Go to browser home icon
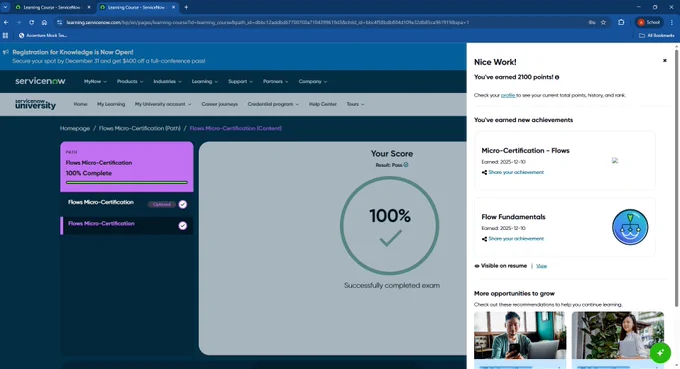Viewport: 680px width, 369px height. point(44,23)
